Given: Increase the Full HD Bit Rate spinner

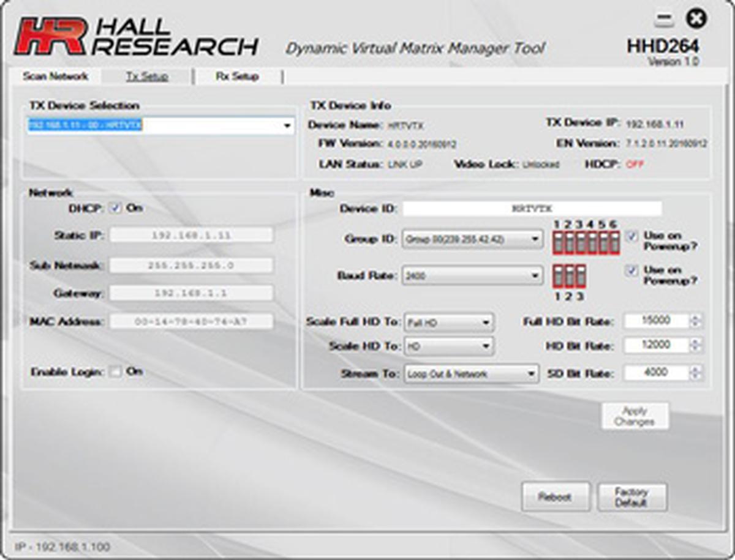Looking at the screenshot, I should pos(695,317).
